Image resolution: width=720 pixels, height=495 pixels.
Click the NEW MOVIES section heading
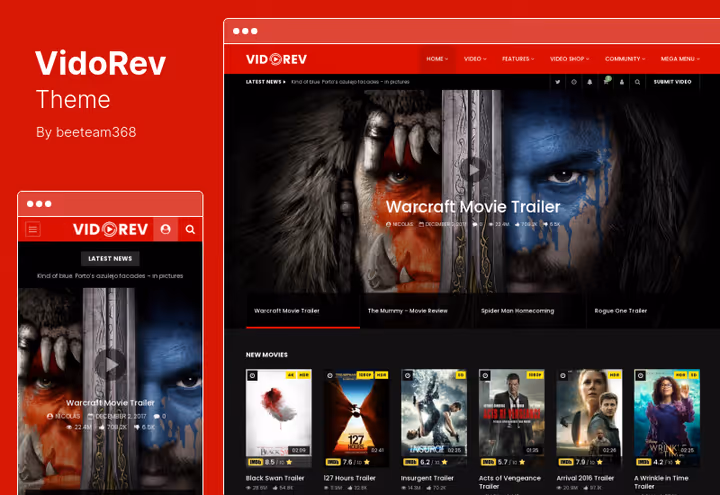pos(267,354)
